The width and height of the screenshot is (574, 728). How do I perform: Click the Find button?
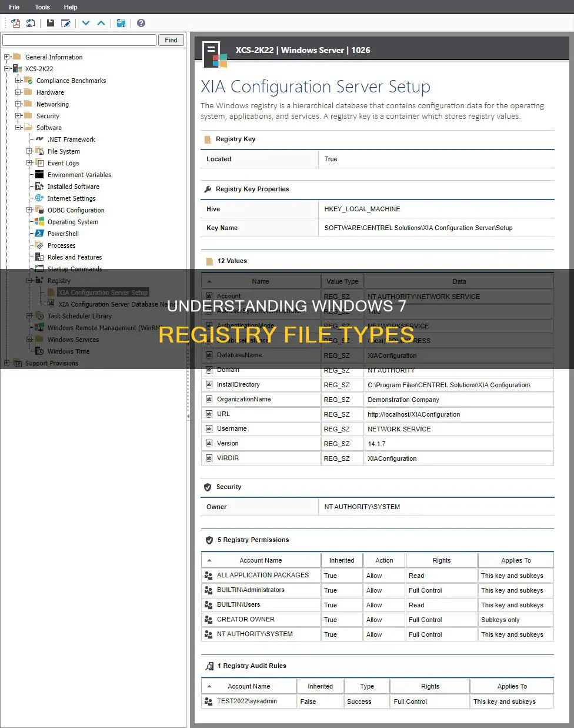point(171,39)
